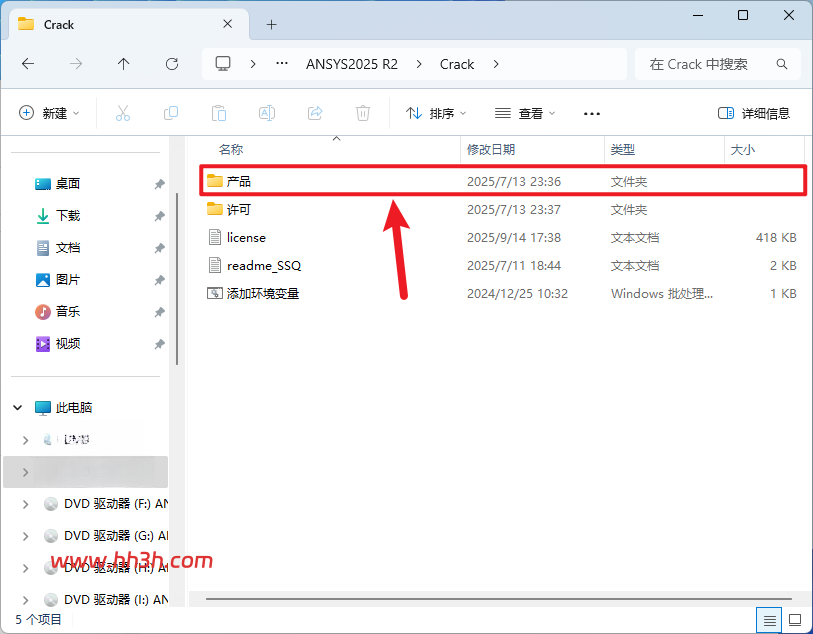Select the 产品 folder

coord(503,181)
